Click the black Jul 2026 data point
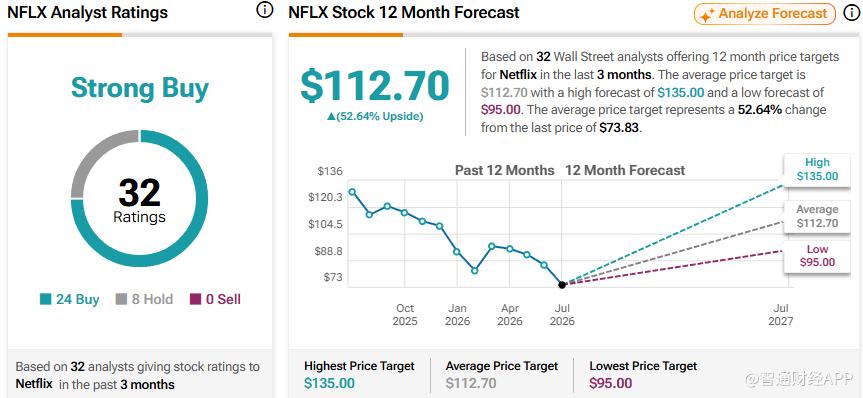 [x=562, y=285]
